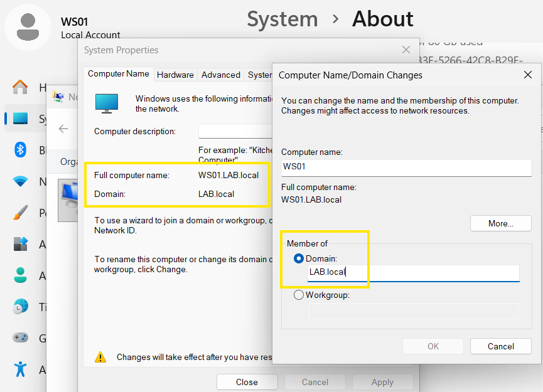Click Cancel in Computer Name/Domain Changes

pos(501,346)
